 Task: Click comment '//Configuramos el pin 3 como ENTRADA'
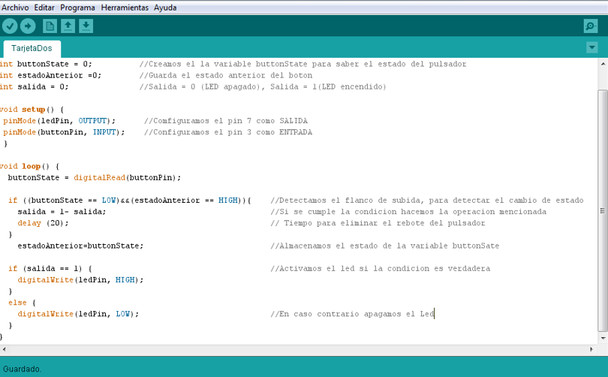(228, 132)
